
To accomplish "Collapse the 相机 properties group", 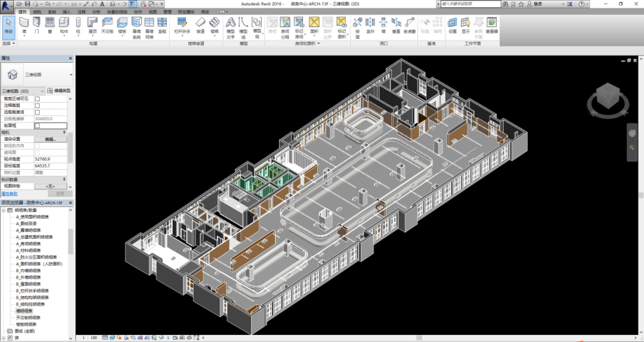I will click(x=64, y=132).
